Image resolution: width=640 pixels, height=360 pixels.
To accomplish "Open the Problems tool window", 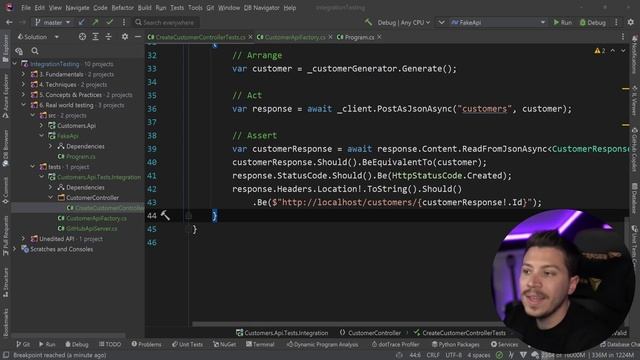I will click(146, 344).
